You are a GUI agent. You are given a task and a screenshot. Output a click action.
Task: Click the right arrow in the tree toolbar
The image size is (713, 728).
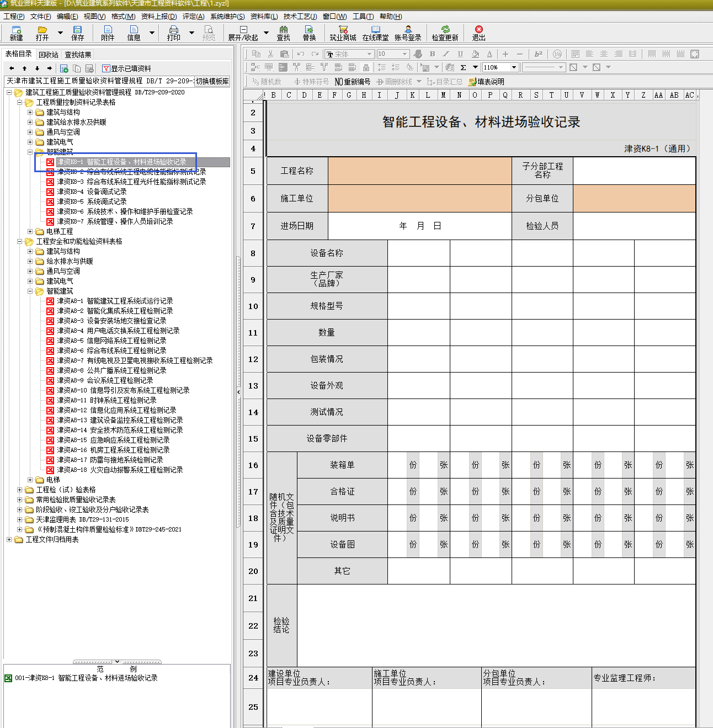tap(50, 68)
